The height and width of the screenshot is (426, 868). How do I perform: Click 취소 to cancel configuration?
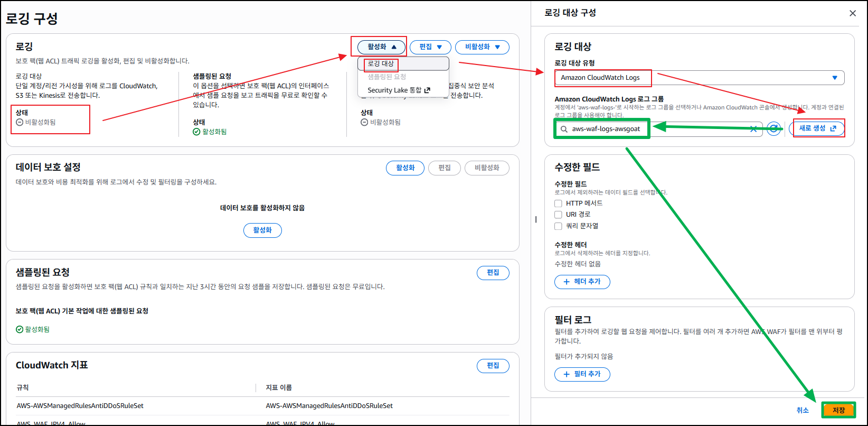click(x=803, y=410)
